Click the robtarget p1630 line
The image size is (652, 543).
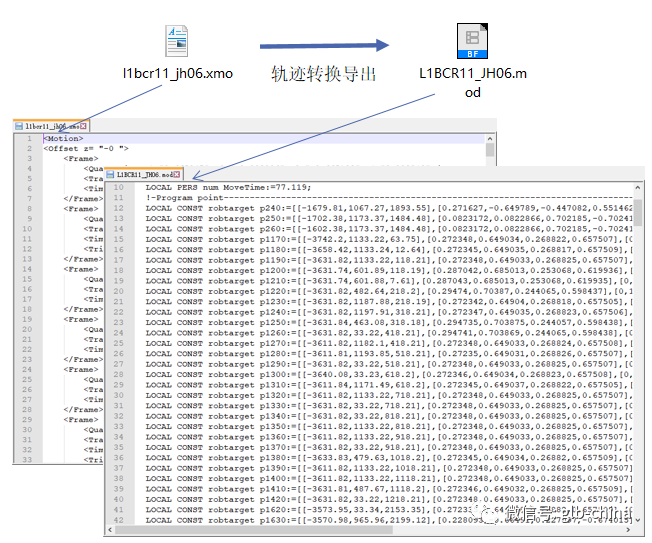389,520
